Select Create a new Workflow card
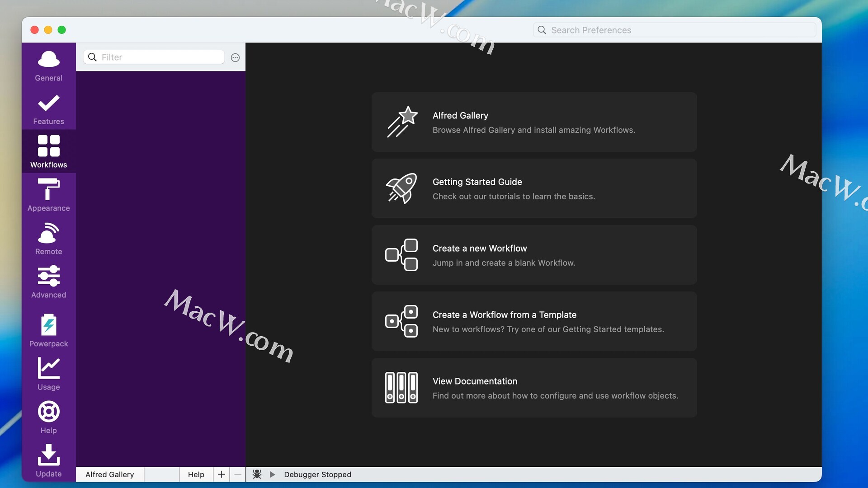Screen dimensions: 868x488 click(534, 255)
